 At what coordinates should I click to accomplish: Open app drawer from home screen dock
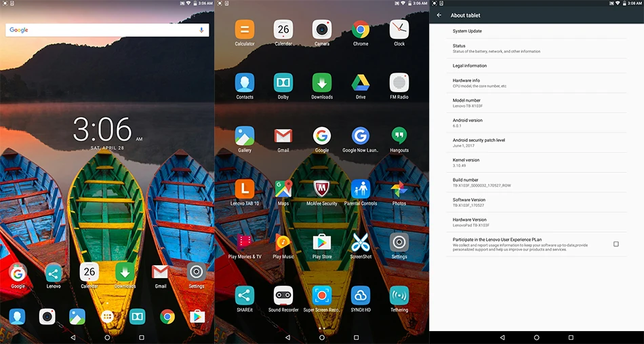tap(107, 316)
